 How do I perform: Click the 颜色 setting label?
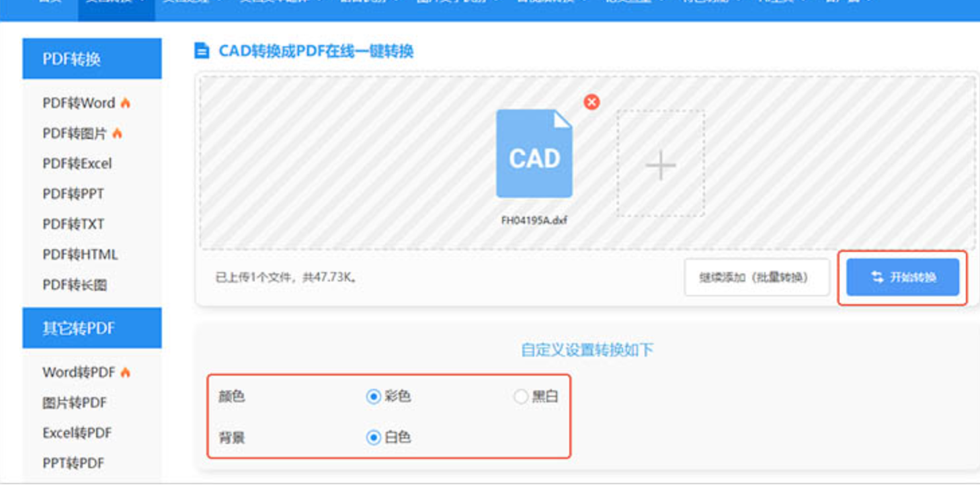tap(232, 396)
